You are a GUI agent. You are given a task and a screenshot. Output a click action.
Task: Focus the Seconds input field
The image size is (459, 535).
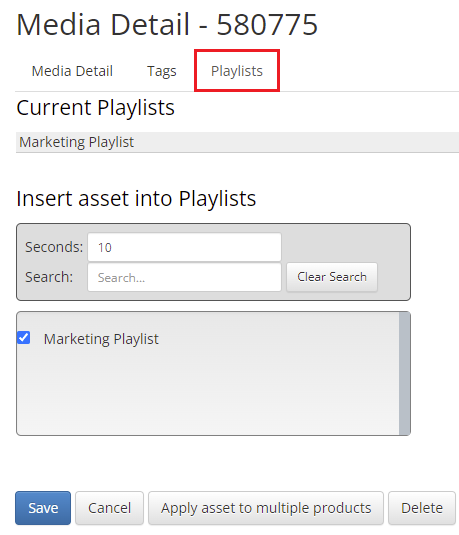[184, 247]
